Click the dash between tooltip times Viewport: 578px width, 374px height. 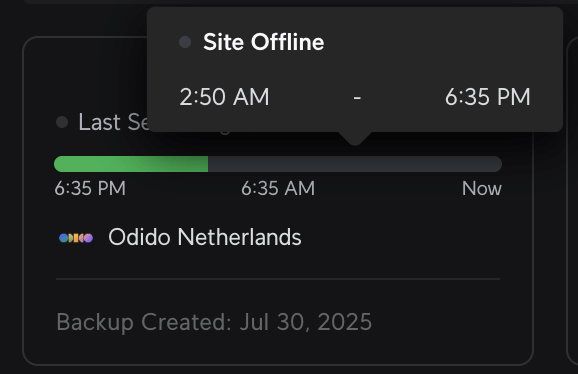(357, 98)
